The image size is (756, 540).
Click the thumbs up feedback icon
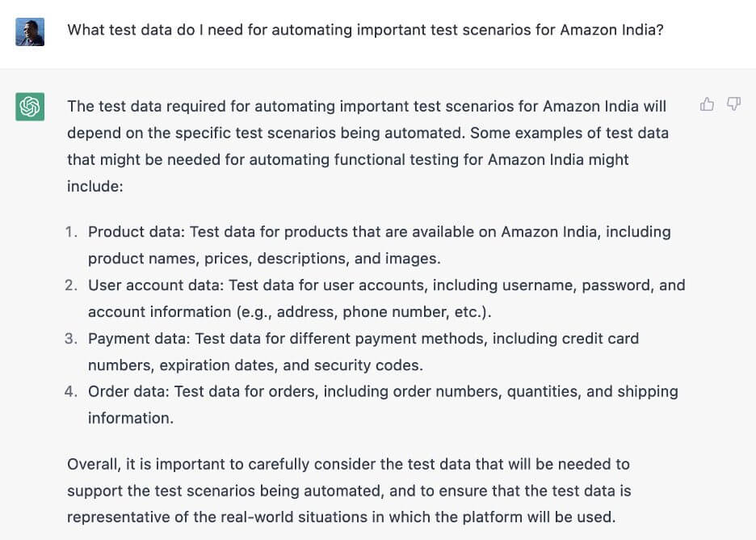(707, 104)
